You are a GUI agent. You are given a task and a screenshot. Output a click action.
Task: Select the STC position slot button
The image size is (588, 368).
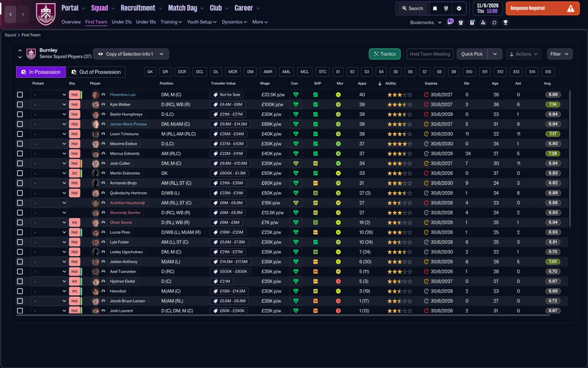pos(322,72)
